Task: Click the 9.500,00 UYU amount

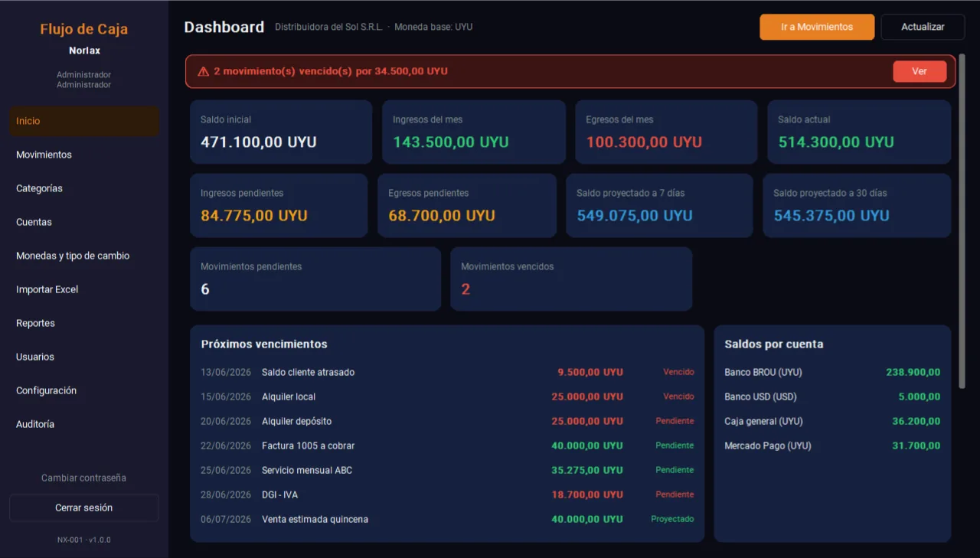Action: click(x=590, y=372)
